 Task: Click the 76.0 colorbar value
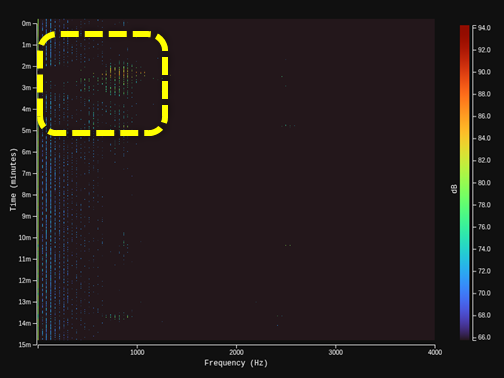484,227
